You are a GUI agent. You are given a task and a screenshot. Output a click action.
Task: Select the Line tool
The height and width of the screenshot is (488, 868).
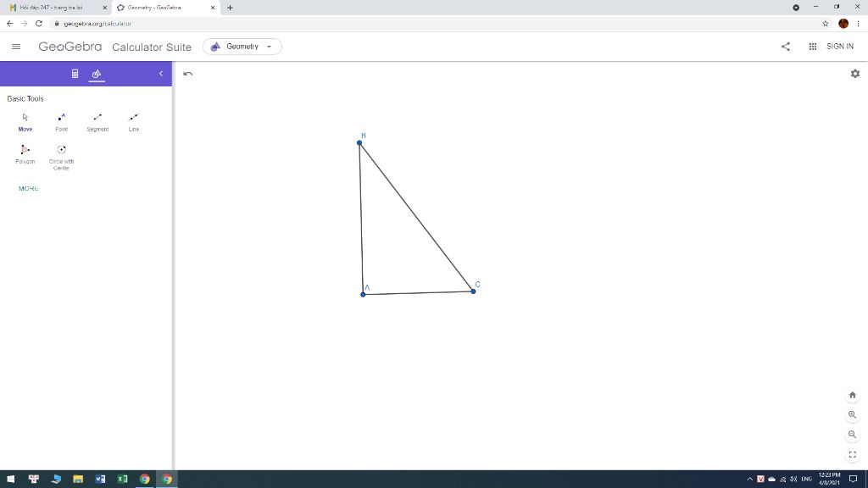point(133,122)
